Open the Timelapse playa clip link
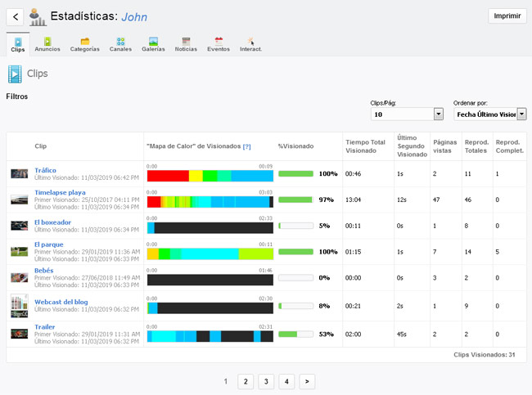The width and height of the screenshot is (532, 395). (x=60, y=192)
